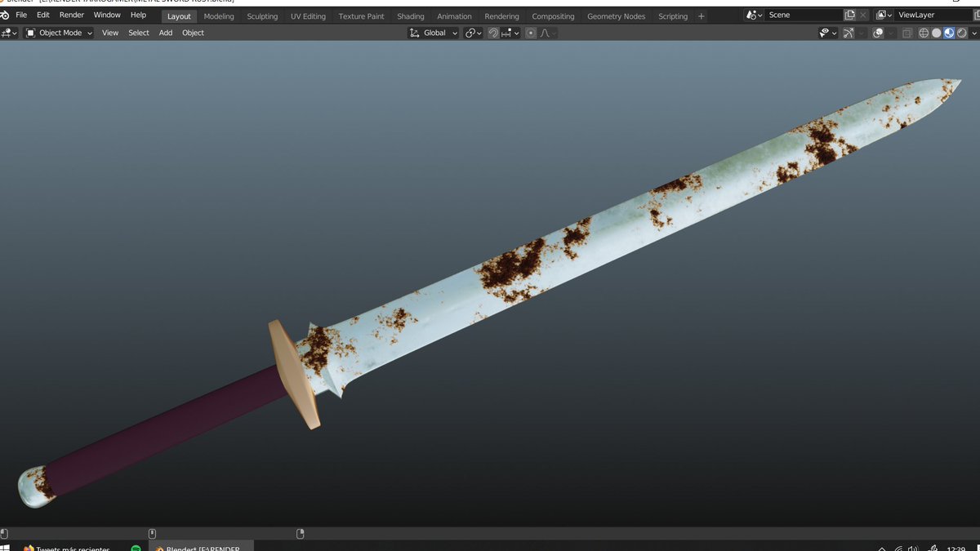Switch to the Layout workspace tab
Screen dimensions: 980x551
(x=179, y=16)
